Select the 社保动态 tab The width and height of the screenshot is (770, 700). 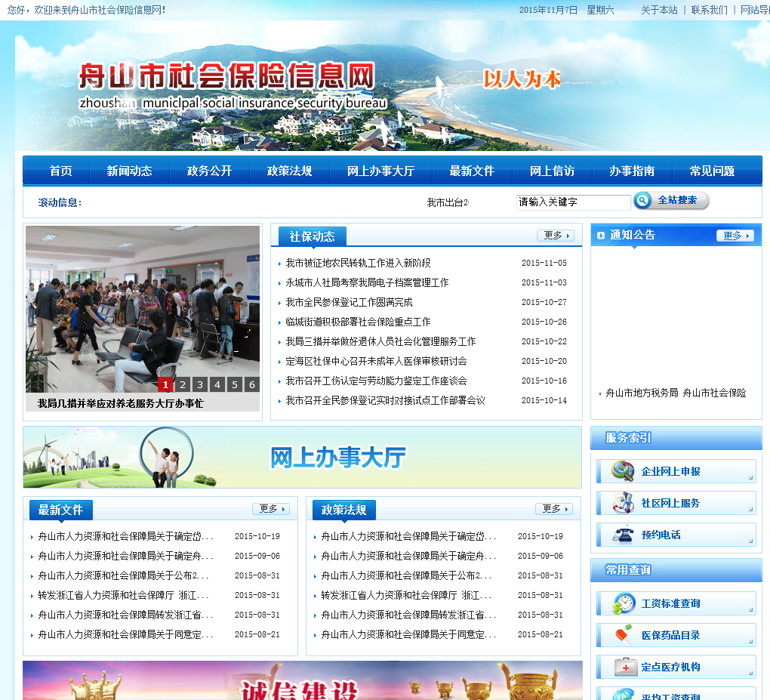pos(313,236)
